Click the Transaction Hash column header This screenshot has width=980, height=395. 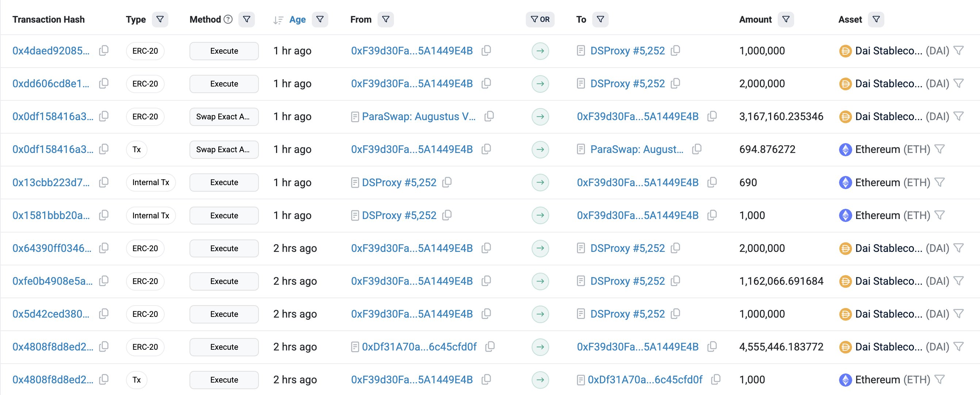(48, 19)
